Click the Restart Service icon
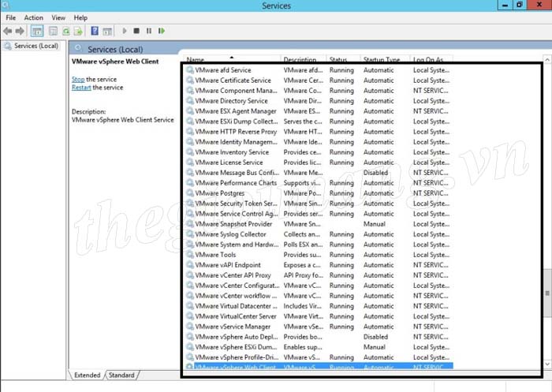Screen dimensions: 552x392 click(162, 31)
